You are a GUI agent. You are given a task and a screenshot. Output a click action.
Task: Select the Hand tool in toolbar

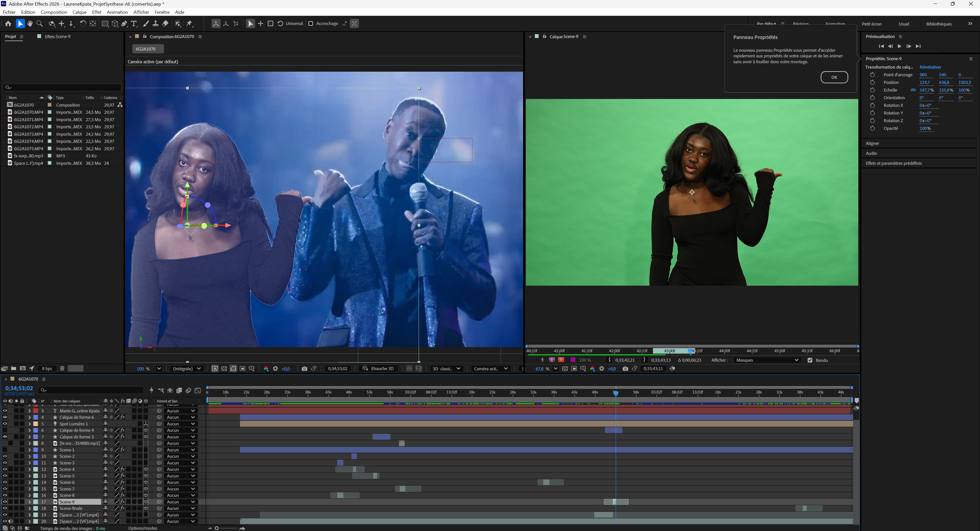pos(30,23)
